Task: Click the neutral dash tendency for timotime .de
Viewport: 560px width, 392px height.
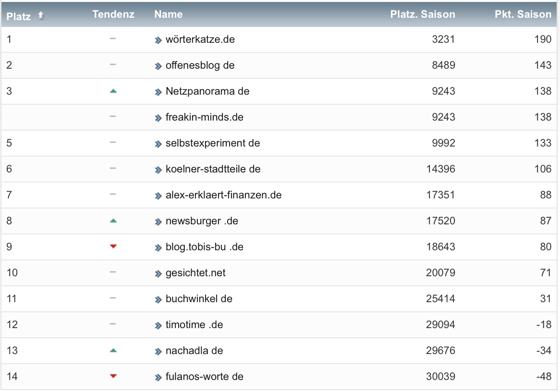Action: pos(113,324)
